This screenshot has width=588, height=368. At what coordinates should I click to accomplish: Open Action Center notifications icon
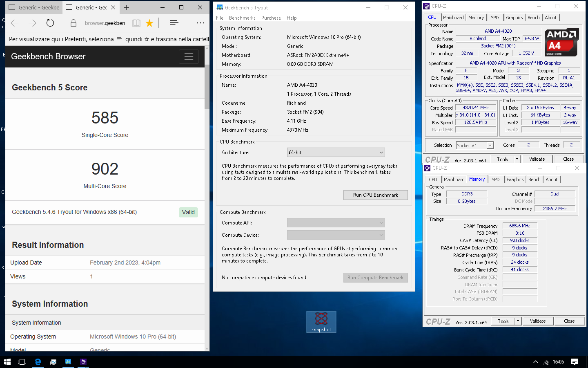pyautogui.click(x=575, y=362)
